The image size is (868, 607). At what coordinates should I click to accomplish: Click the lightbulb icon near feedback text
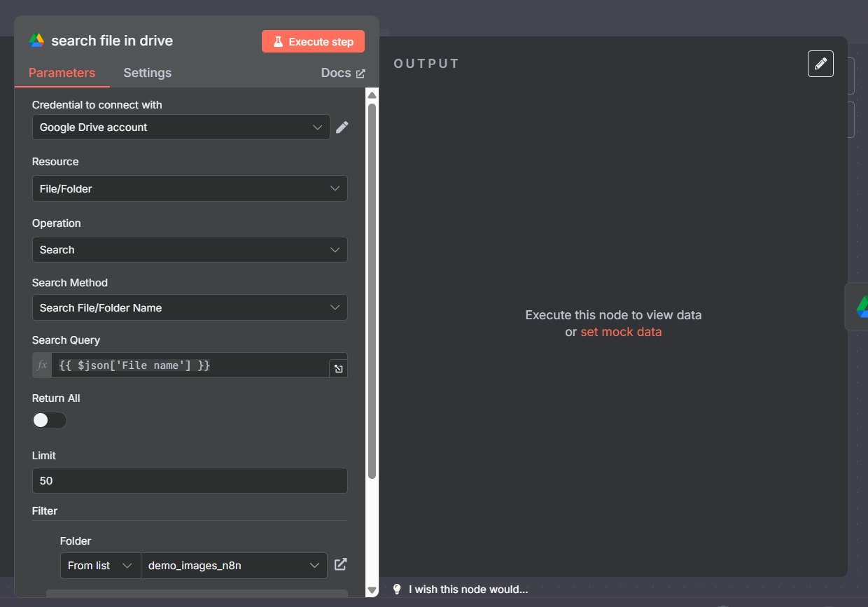pos(398,589)
